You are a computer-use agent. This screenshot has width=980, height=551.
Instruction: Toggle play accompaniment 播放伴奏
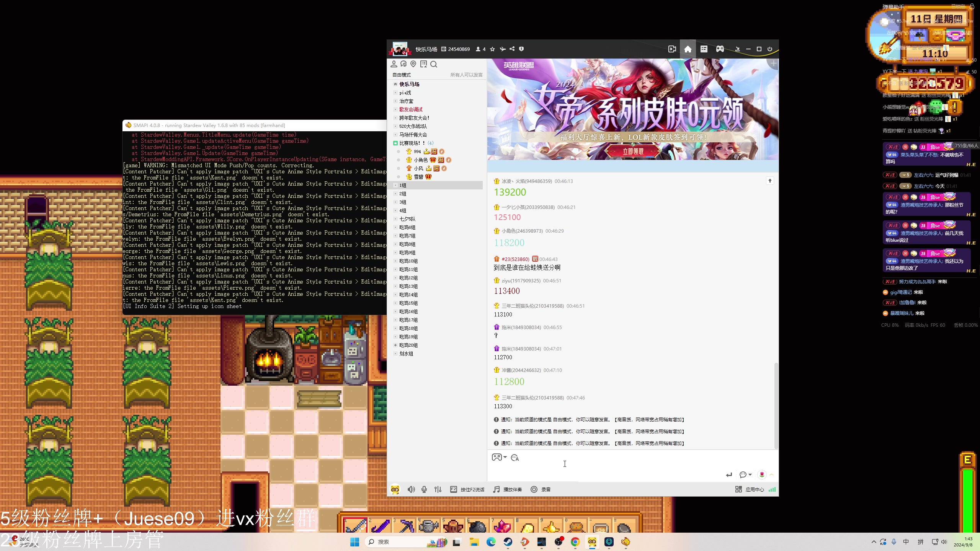(508, 489)
